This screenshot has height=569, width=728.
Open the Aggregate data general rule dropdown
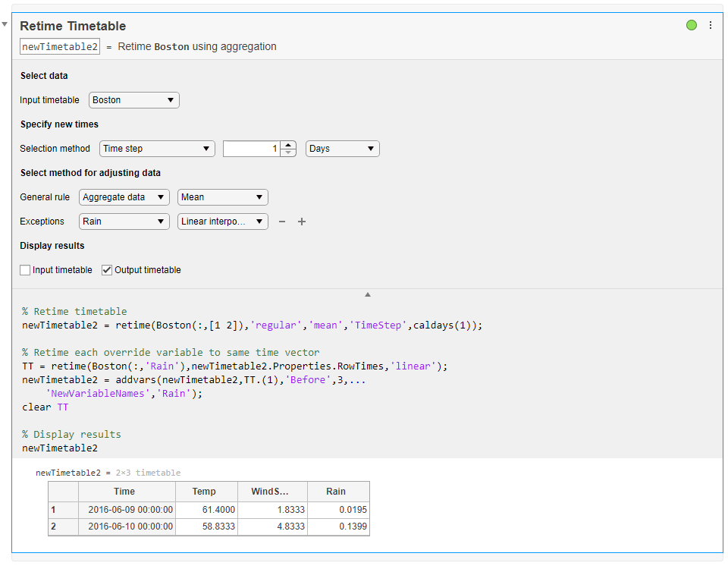point(124,197)
